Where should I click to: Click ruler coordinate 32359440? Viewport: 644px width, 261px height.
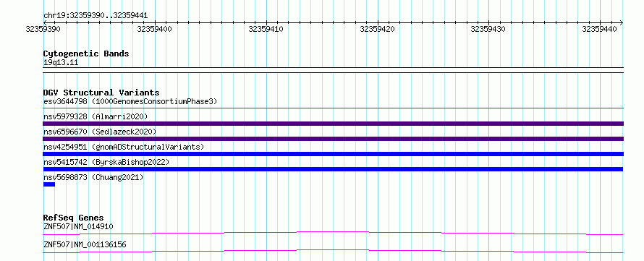pyautogui.click(x=599, y=29)
